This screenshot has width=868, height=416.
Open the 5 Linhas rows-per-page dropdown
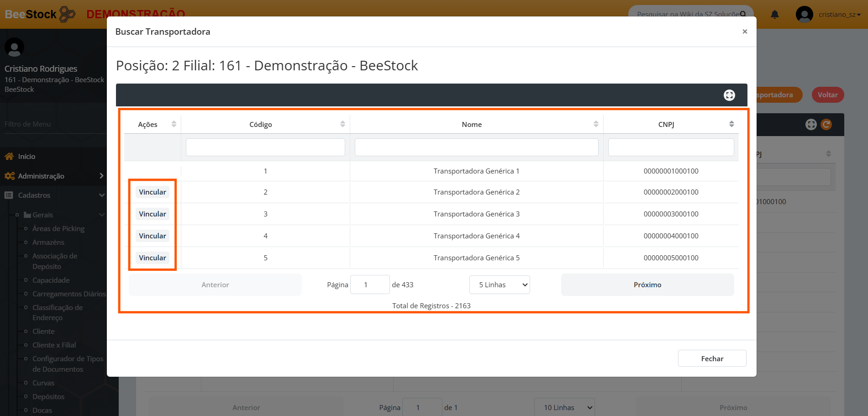[x=500, y=285]
